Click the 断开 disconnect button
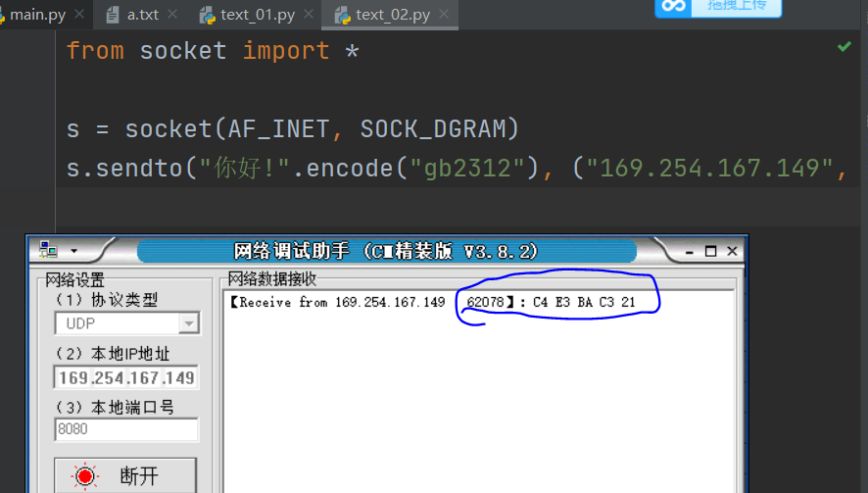868x493 pixels. coord(125,475)
